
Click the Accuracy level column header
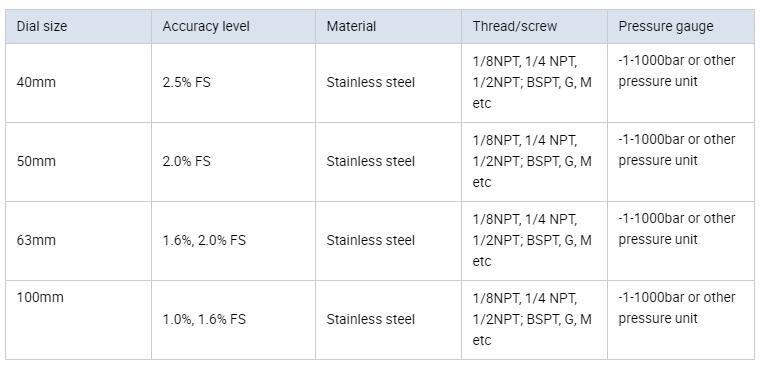[x=233, y=26]
